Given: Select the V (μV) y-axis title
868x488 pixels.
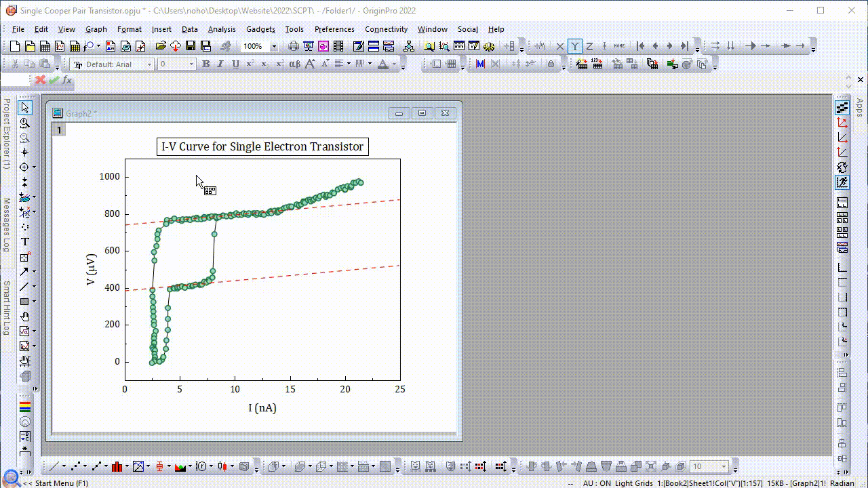Looking at the screenshot, I should click(92, 269).
